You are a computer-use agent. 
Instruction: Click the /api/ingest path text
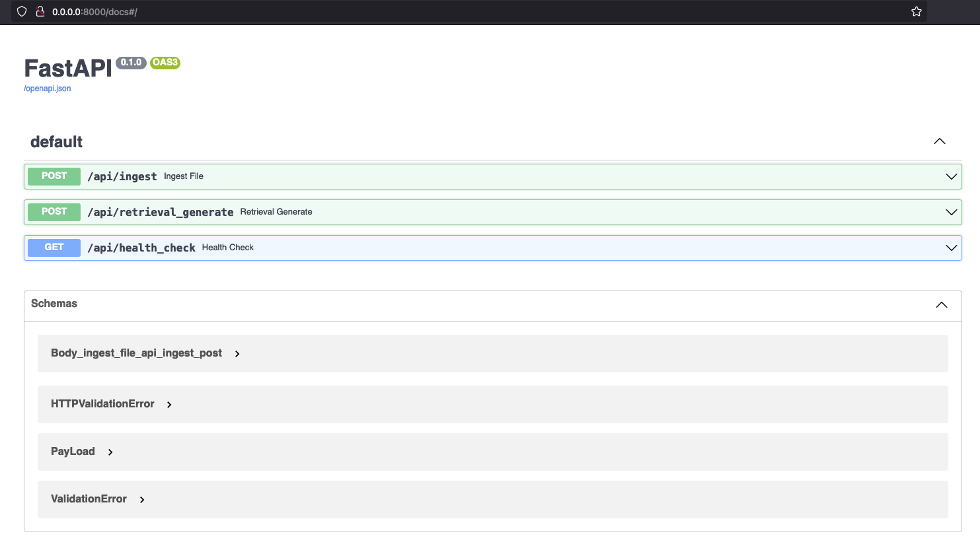[122, 176]
